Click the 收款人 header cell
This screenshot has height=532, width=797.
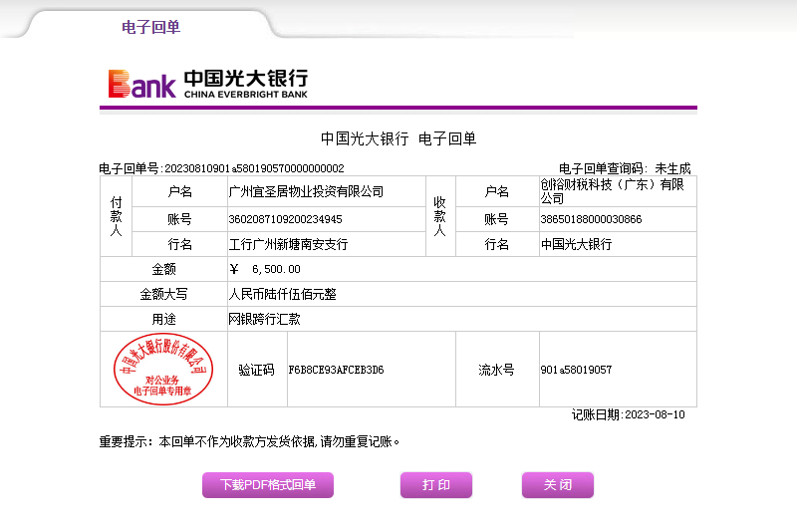(x=440, y=216)
